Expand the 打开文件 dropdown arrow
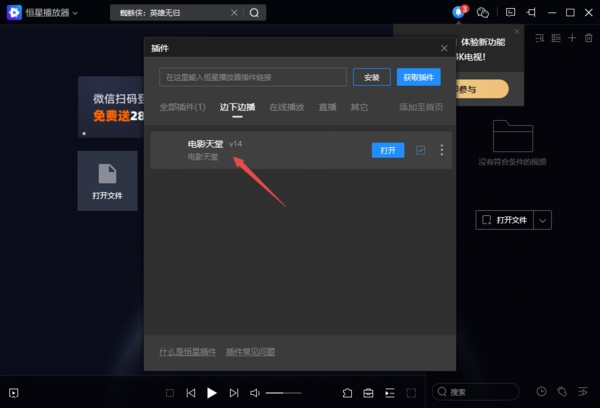Screen dimensions: 600x408 543,220
